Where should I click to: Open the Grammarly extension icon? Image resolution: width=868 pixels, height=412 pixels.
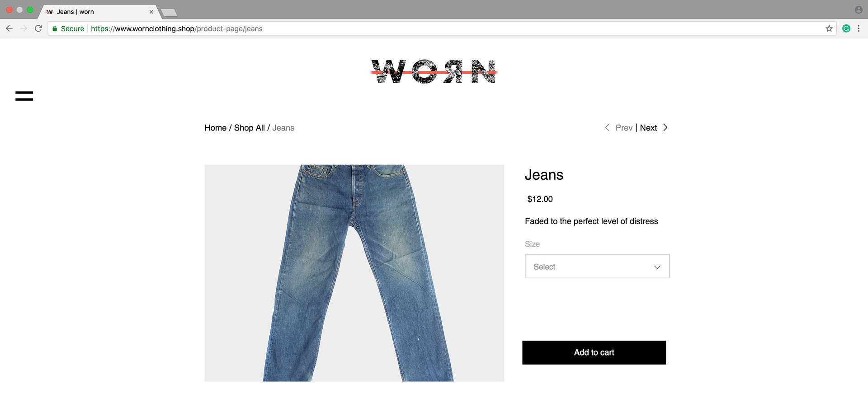coord(846,28)
